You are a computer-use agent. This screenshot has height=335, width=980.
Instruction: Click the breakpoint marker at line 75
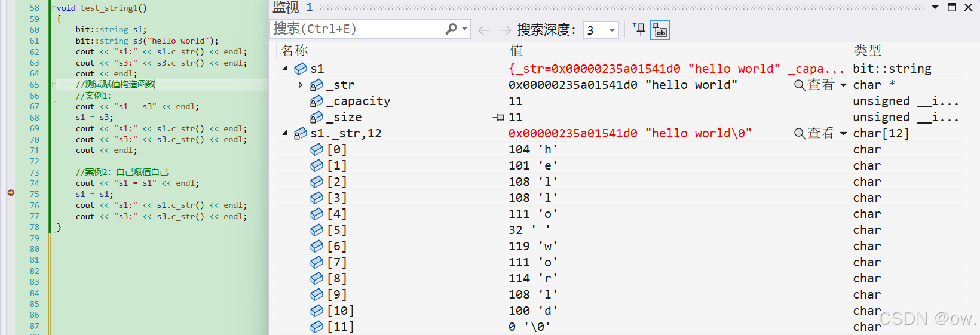pyautogui.click(x=11, y=192)
